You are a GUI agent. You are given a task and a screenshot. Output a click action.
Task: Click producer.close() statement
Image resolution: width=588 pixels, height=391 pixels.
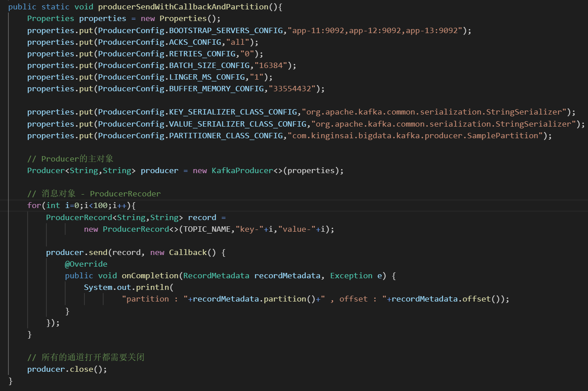(67, 369)
